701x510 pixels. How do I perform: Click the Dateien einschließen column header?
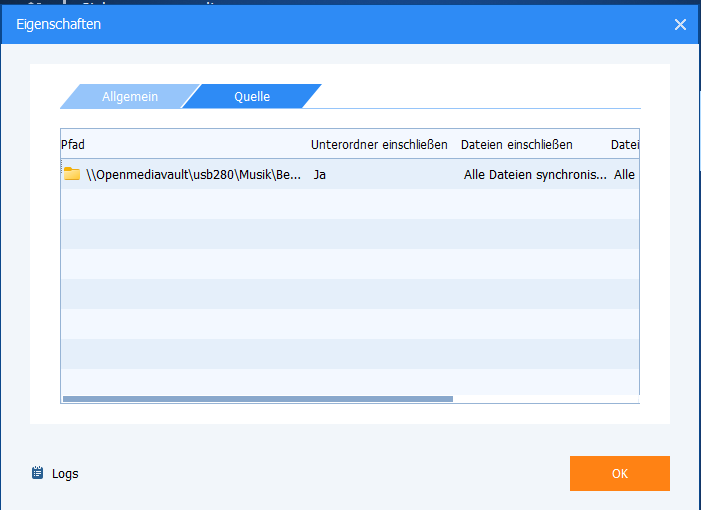516,145
